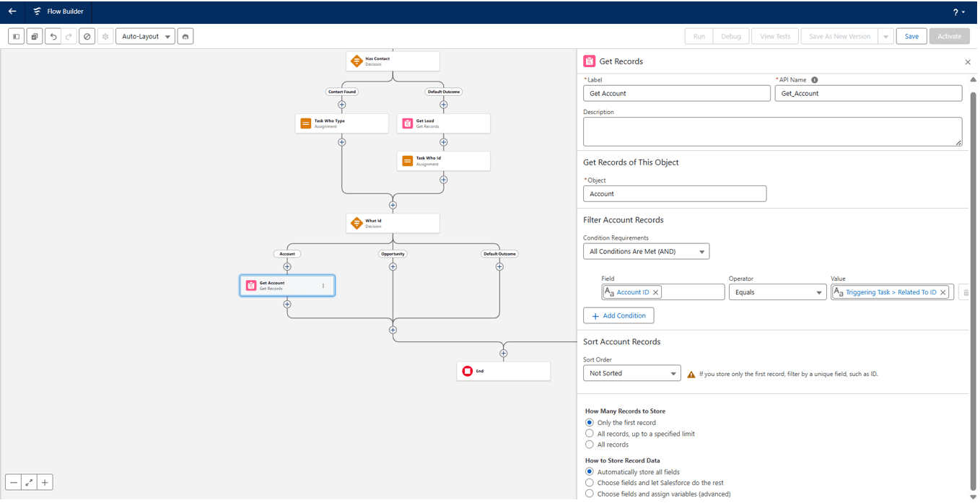
Task: Remove the Account ID field pill
Action: click(x=655, y=292)
